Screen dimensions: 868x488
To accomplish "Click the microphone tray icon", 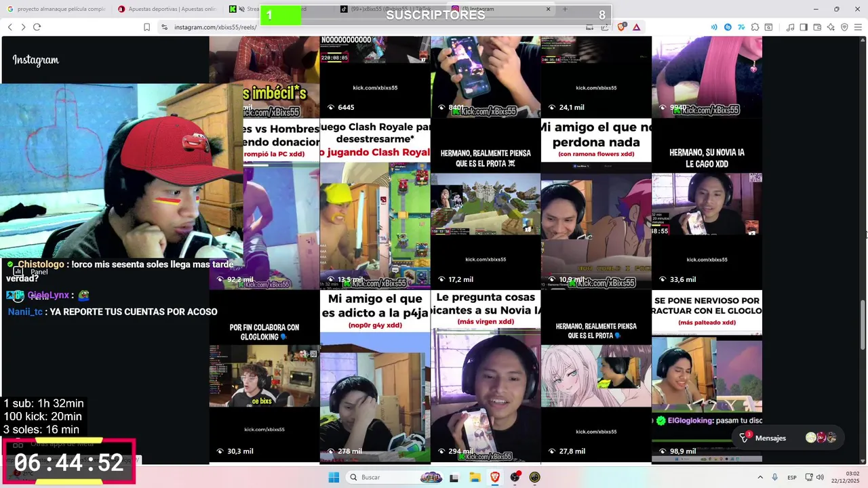I will 776,477.
